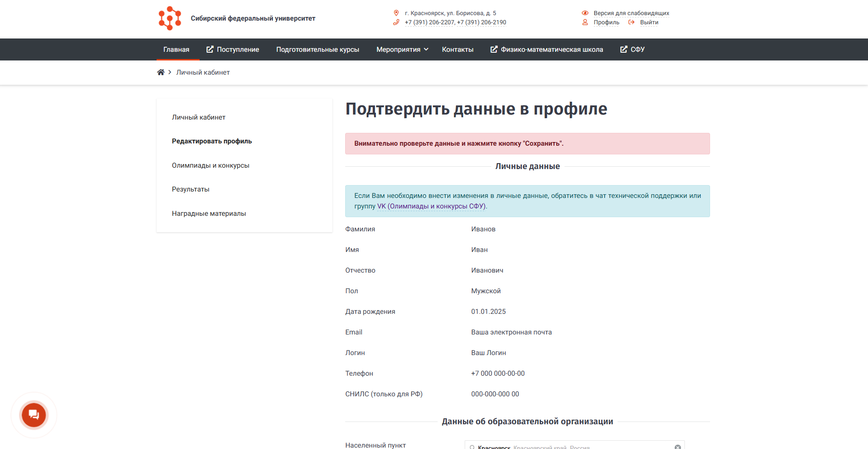Click Выйти to log out
The height and width of the screenshot is (449, 868).
(649, 22)
